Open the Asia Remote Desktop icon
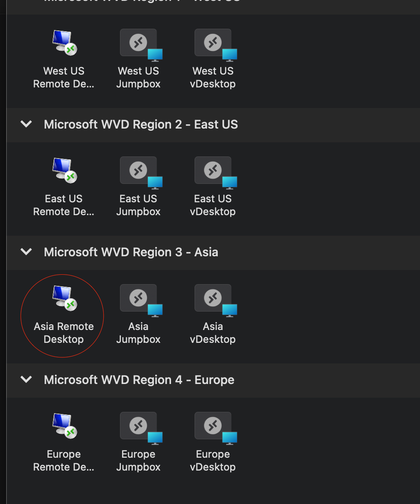The height and width of the screenshot is (504, 420). click(64, 297)
